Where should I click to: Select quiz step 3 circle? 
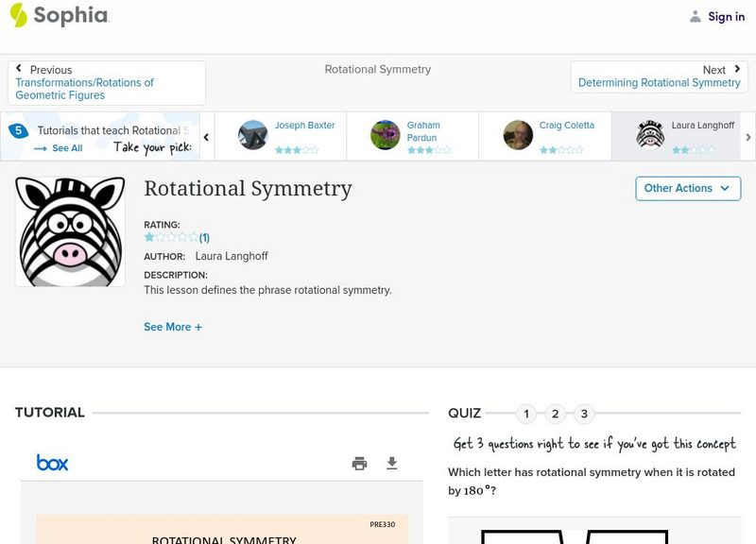[584, 414]
